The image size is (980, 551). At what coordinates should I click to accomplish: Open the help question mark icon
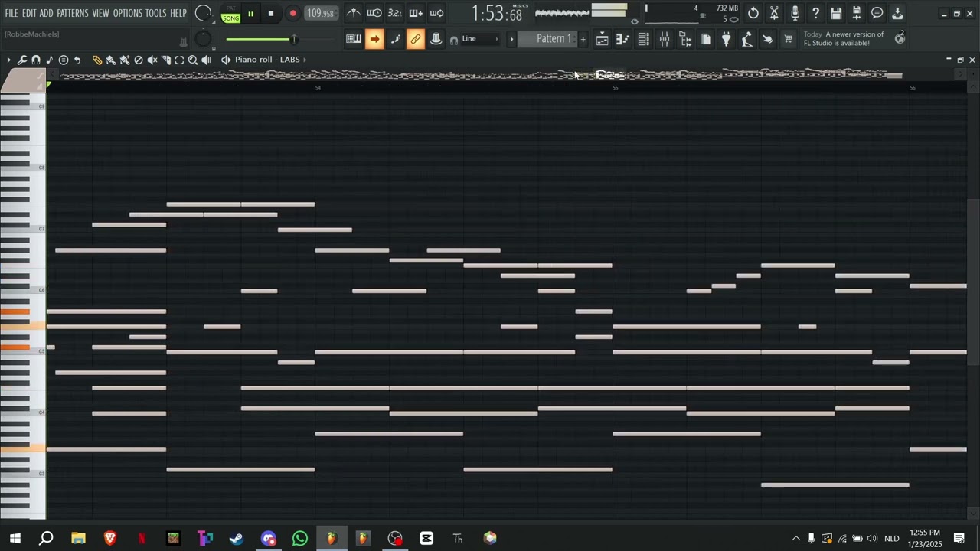click(x=815, y=13)
